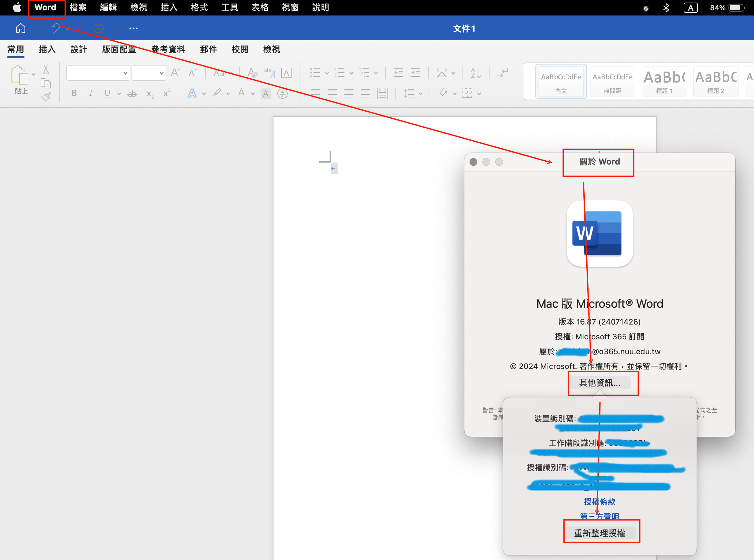Click the borders icon
Viewport: 754px width, 560px height.
(x=467, y=93)
